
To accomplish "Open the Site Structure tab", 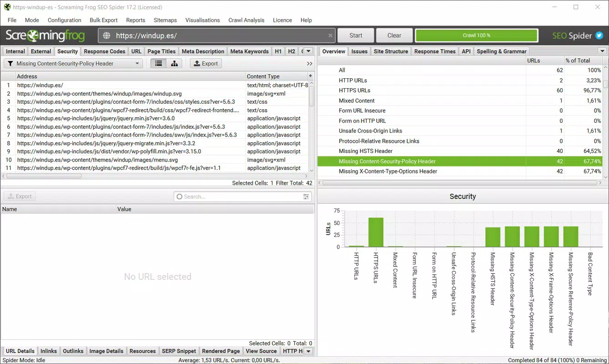I will 391,51.
